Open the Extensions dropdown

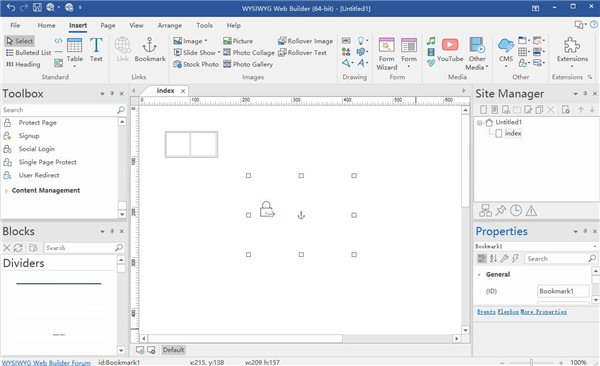coord(572,66)
